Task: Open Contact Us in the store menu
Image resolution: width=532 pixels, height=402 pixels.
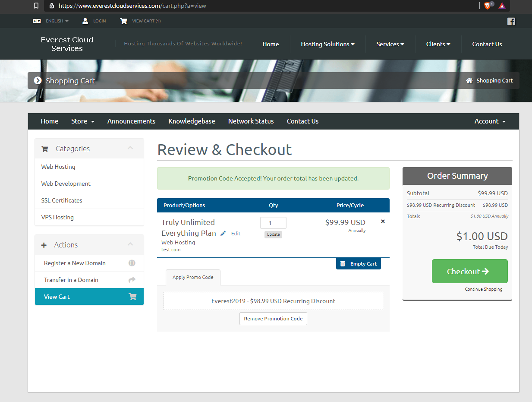Action: click(x=303, y=121)
